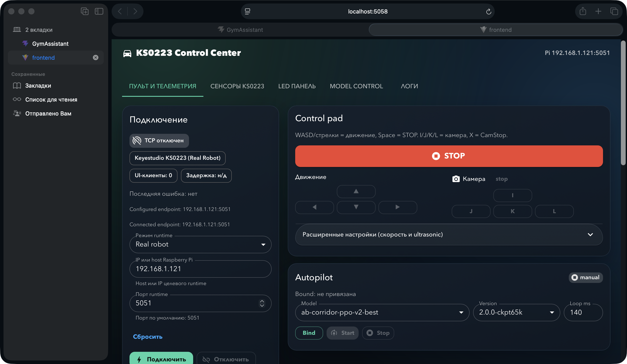627x364 pixels.
Task: Click Bound: не привязана status text
Action: pos(325,294)
